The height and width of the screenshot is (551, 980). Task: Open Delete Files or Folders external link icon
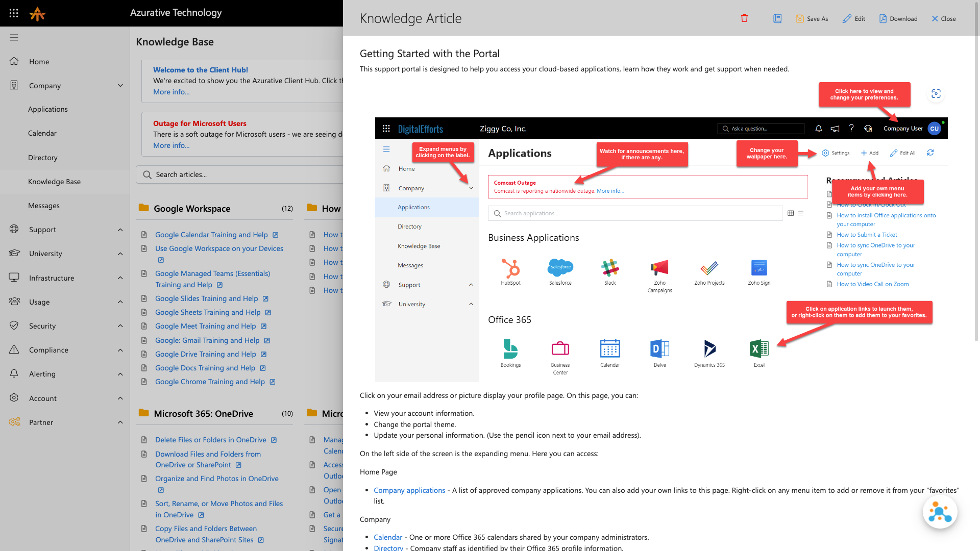coord(274,440)
